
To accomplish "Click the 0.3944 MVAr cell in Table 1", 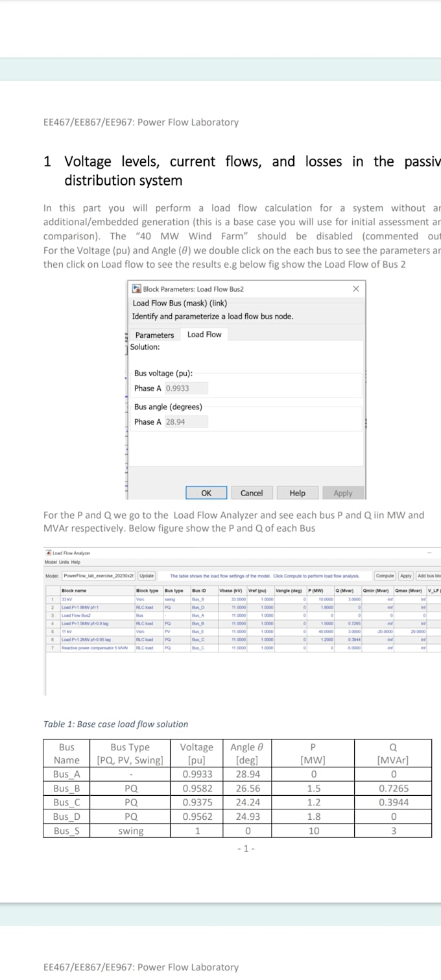I will 393,803.
